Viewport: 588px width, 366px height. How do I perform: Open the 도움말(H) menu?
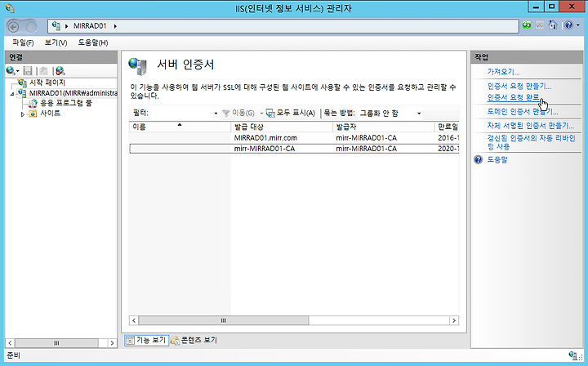pos(93,42)
